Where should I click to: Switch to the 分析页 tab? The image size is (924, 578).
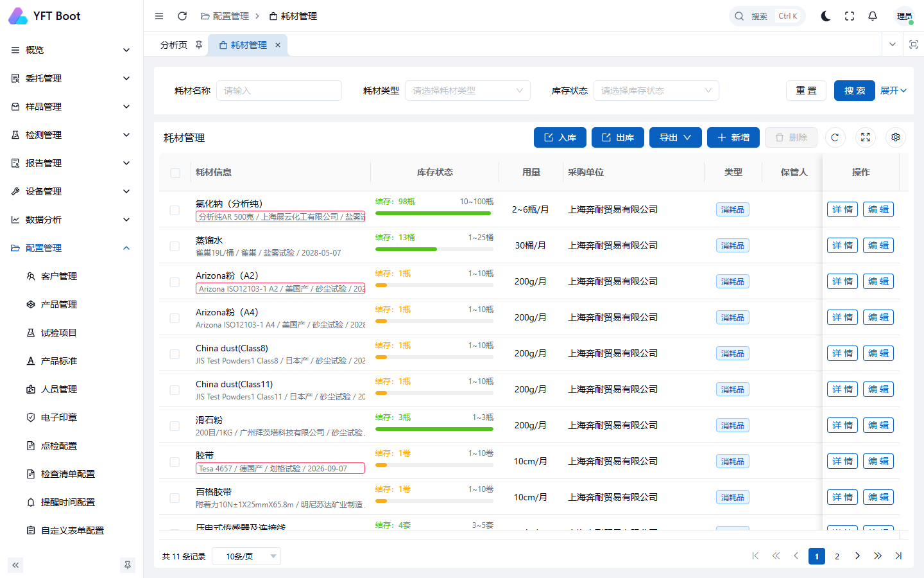(174, 45)
